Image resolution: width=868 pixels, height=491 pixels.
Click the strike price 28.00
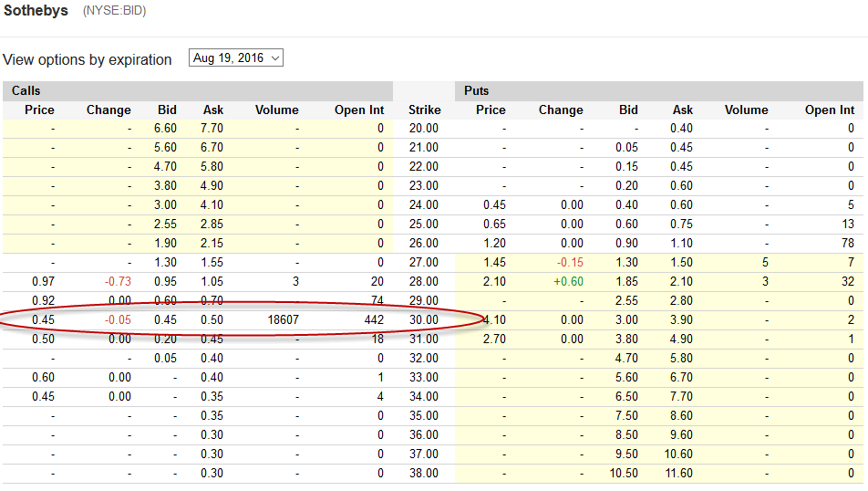(424, 281)
